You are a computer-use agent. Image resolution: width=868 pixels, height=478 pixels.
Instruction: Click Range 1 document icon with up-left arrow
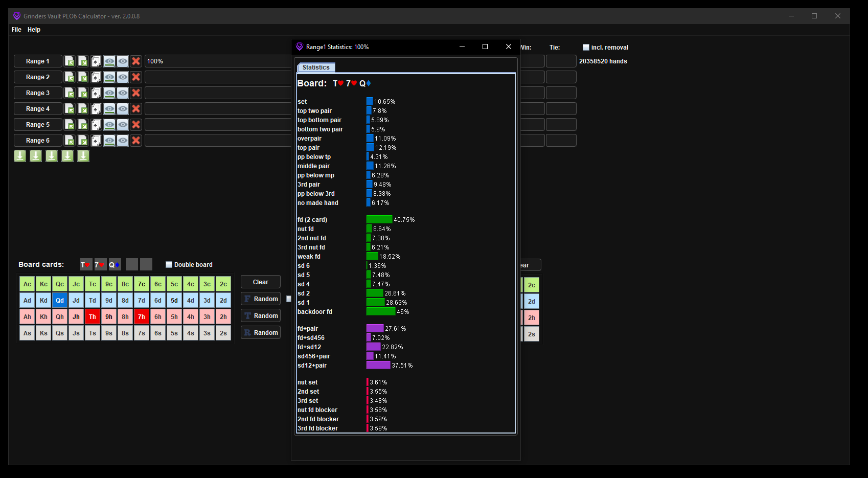(x=70, y=61)
